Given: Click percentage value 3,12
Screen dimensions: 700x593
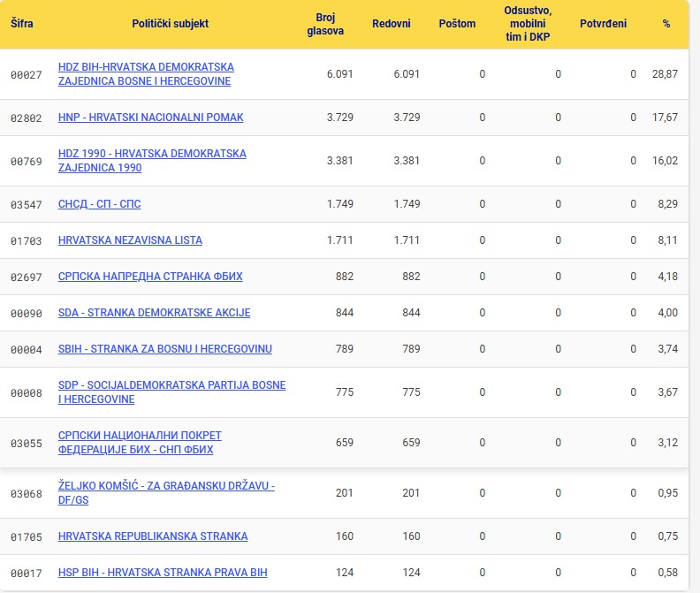Looking at the screenshot, I should point(667,442).
